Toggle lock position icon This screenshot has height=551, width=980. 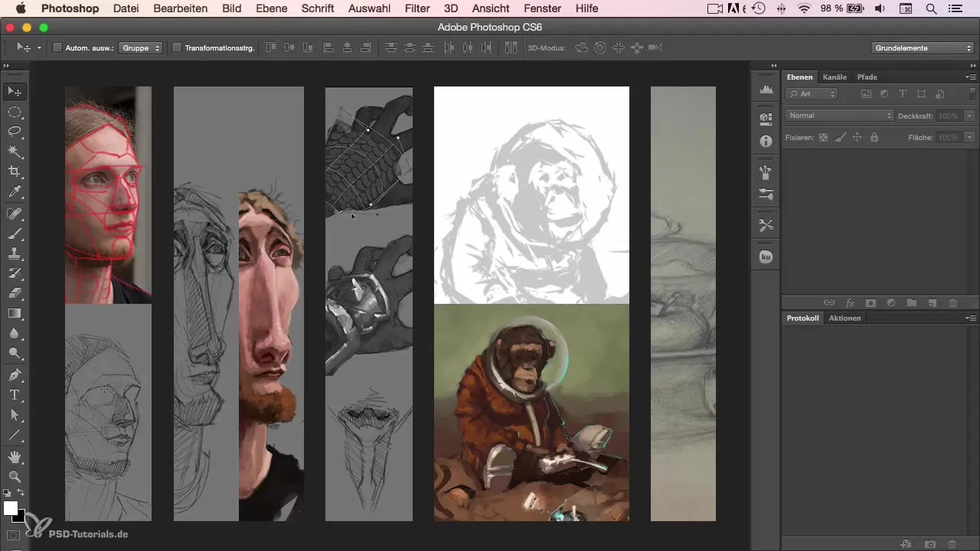[857, 138]
